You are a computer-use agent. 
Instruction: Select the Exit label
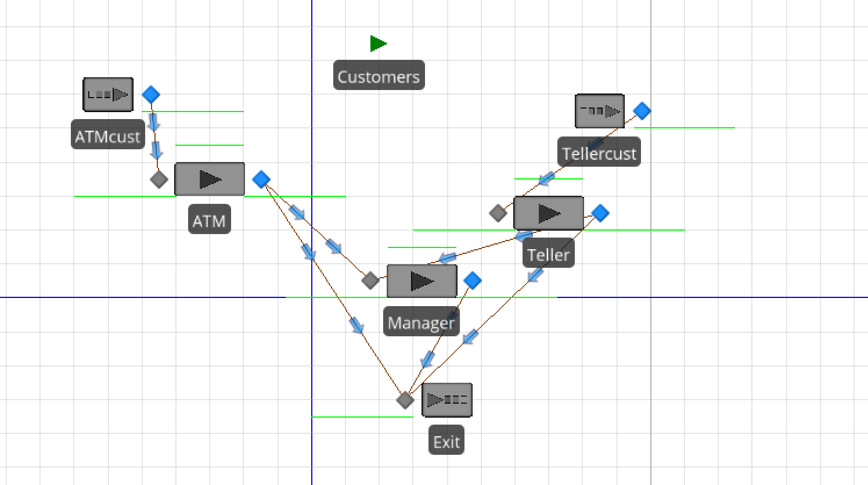point(446,441)
